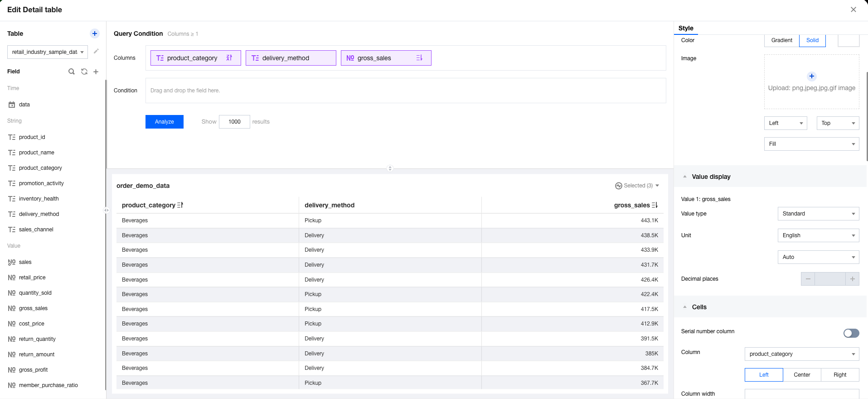
Task: Select Gradient color mode
Action: click(782, 40)
